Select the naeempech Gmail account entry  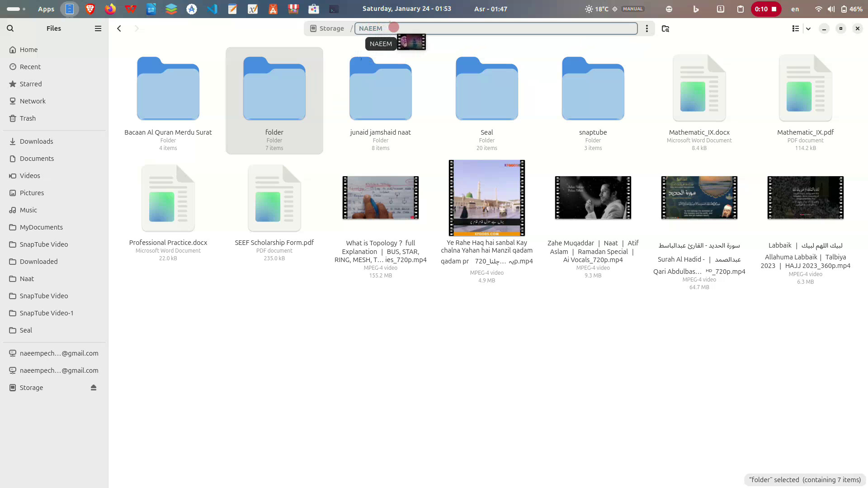tap(59, 353)
